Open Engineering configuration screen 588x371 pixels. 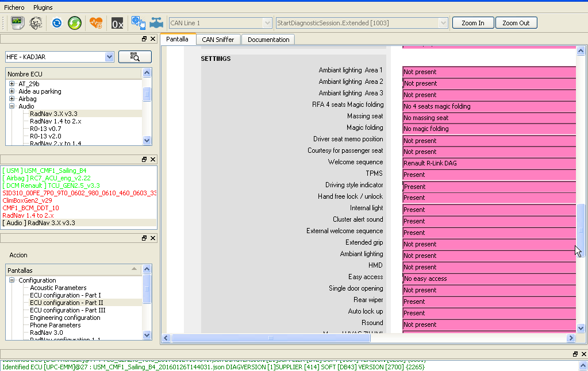pyautogui.click(x=65, y=318)
